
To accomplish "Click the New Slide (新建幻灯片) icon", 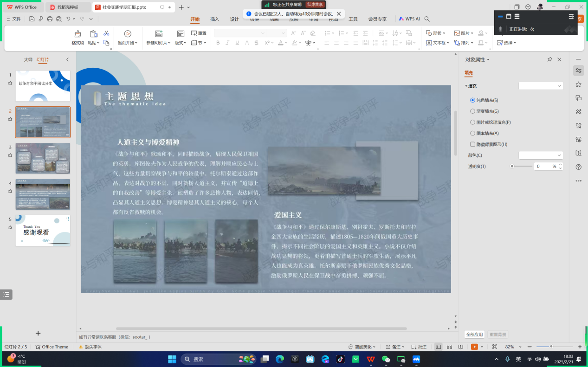I will (159, 34).
